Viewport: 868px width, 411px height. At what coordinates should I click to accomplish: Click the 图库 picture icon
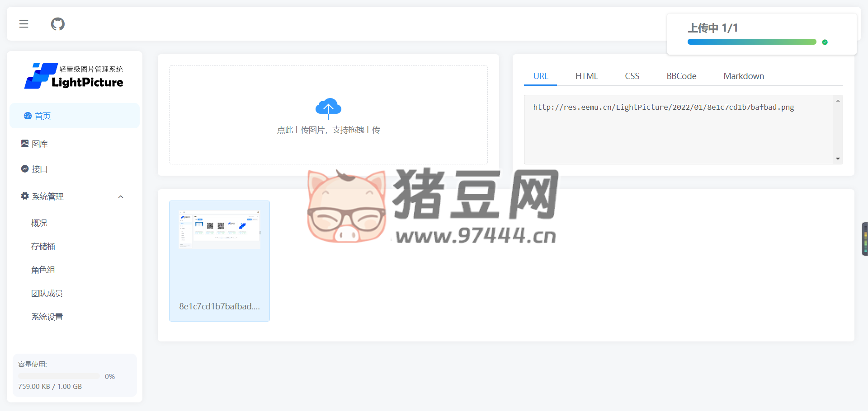click(x=25, y=144)
